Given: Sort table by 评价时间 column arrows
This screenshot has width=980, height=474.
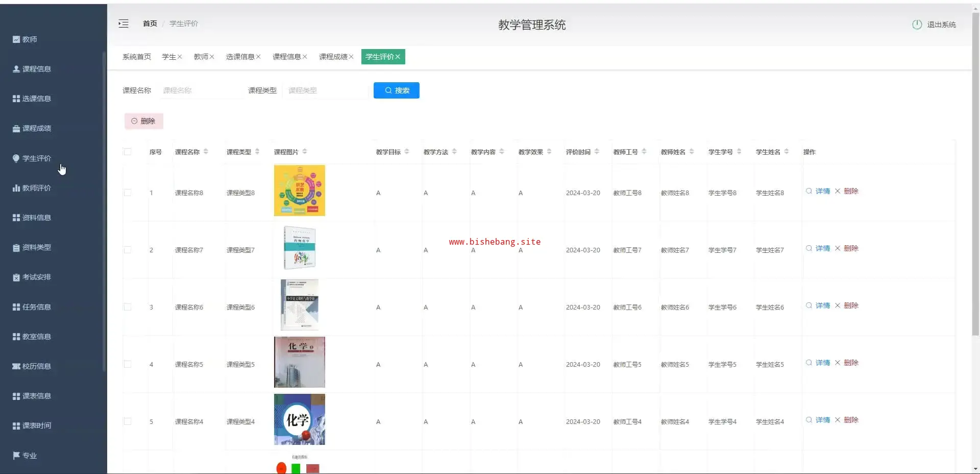Looking at the screenshot, I should click(597, 152).
